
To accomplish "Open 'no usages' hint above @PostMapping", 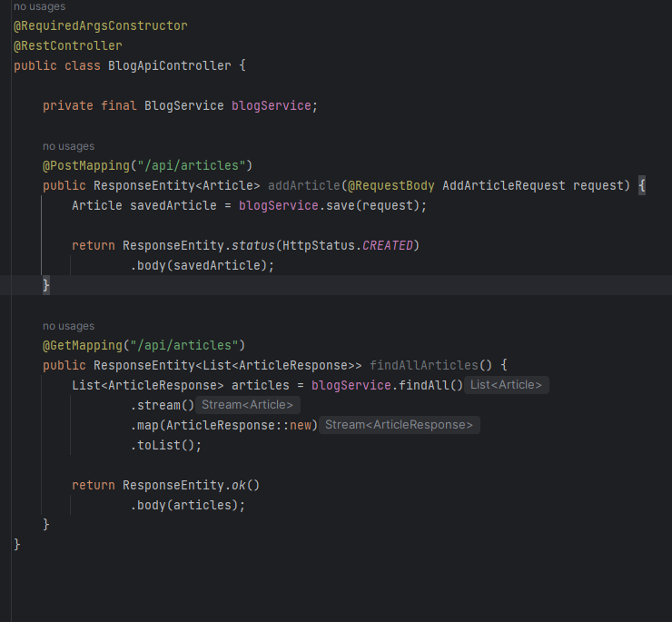I will (69, 146).
